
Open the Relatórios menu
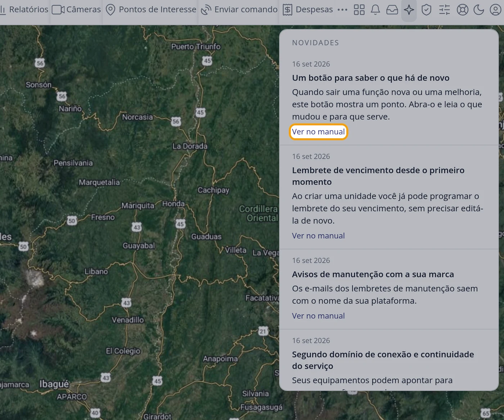pyautogui.click(x=24, y=10)
